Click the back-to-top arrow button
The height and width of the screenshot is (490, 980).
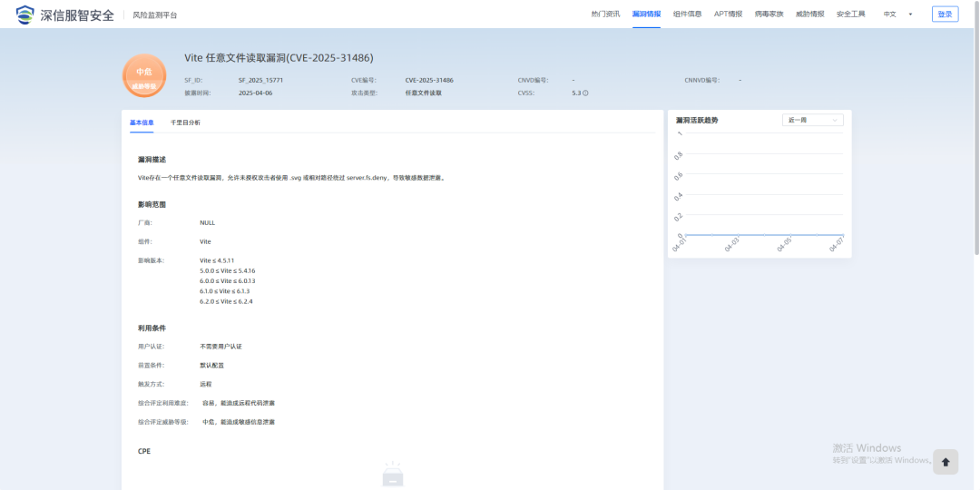(945, 462)
